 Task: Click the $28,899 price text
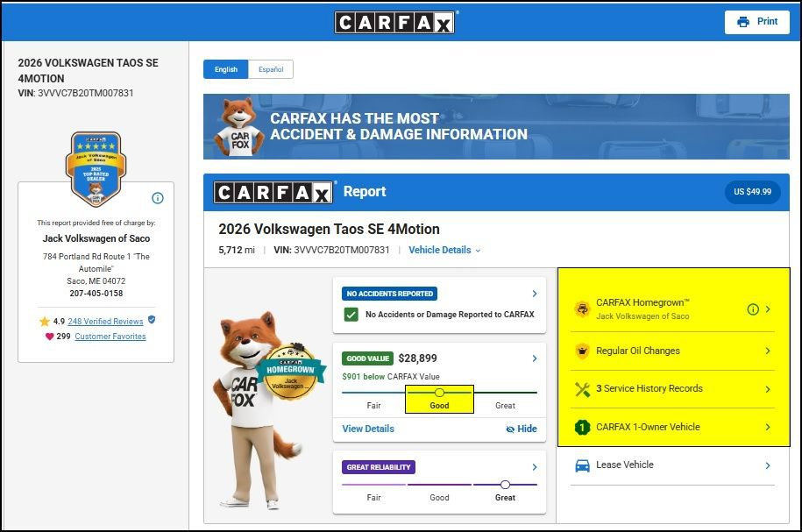[417, 358]
